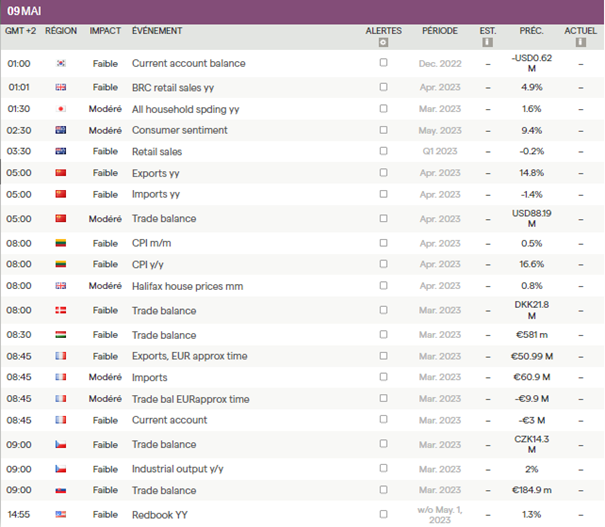Click the Denmark flag at 08:00 Trade balance
The width and height of the screenshot is (605, 527).
coord(61,310)
